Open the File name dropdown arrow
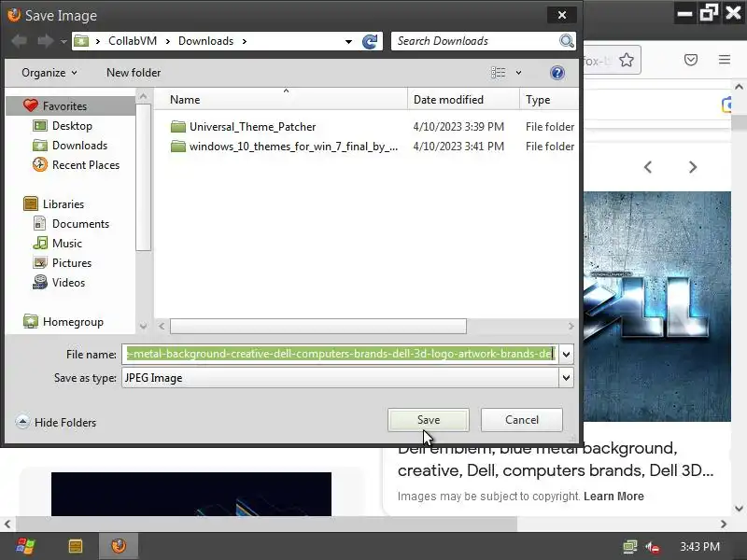Screen dimensions: 747x560 pyautogui.click(x=566, y=355)
